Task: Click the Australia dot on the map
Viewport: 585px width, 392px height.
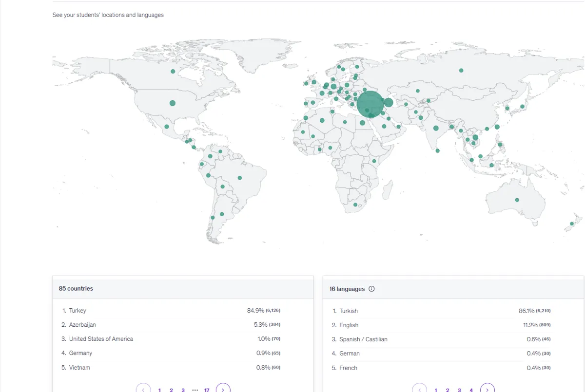Action: click(517, 200)
